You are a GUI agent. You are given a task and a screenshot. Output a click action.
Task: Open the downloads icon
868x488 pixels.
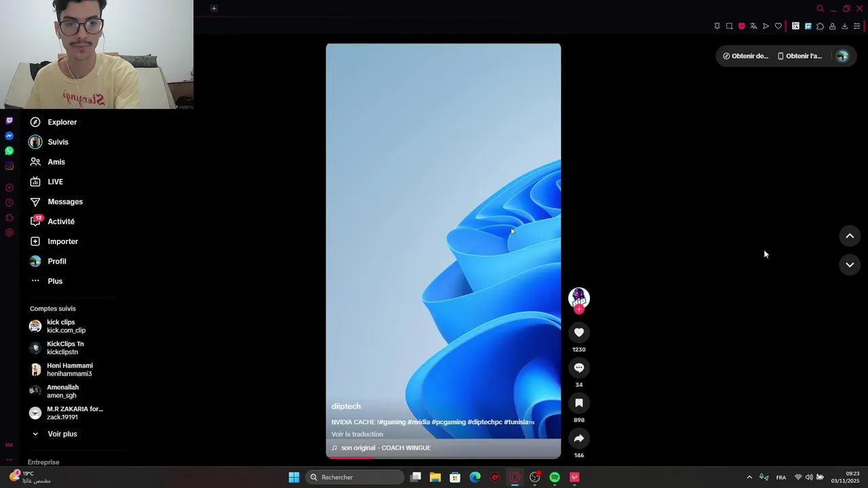coord(844,26)
